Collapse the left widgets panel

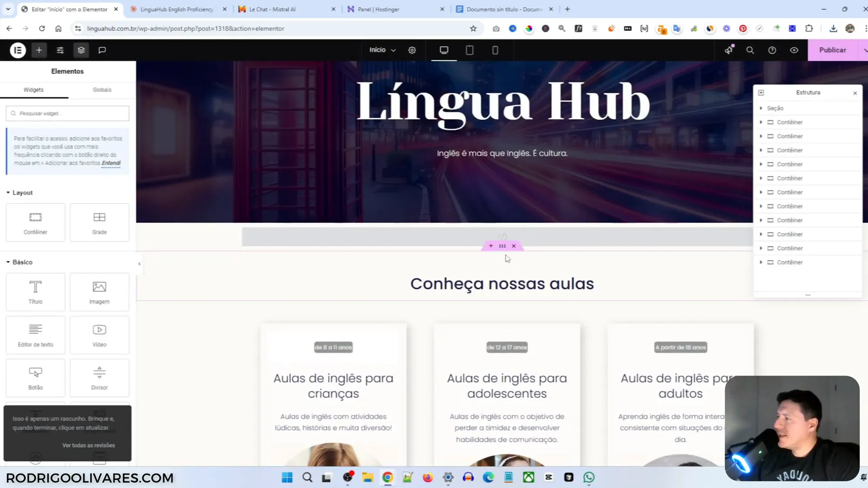(x=139, y=264)
